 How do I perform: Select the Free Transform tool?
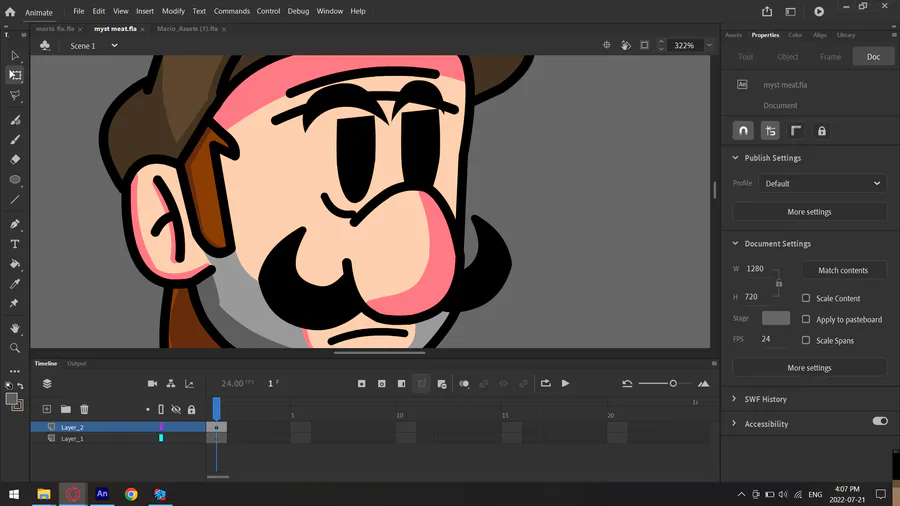click(15, 75)
